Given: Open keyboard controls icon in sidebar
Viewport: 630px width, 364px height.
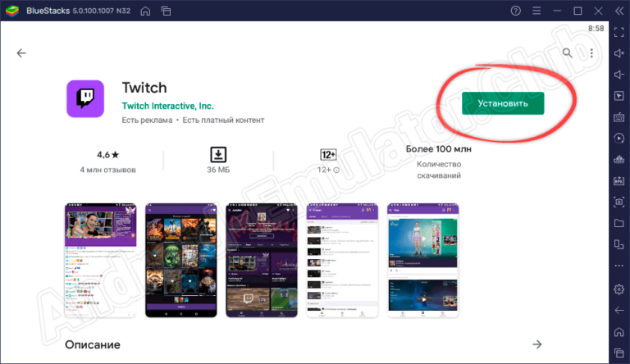Looking at the screenshot, I should tap(619, 117).
